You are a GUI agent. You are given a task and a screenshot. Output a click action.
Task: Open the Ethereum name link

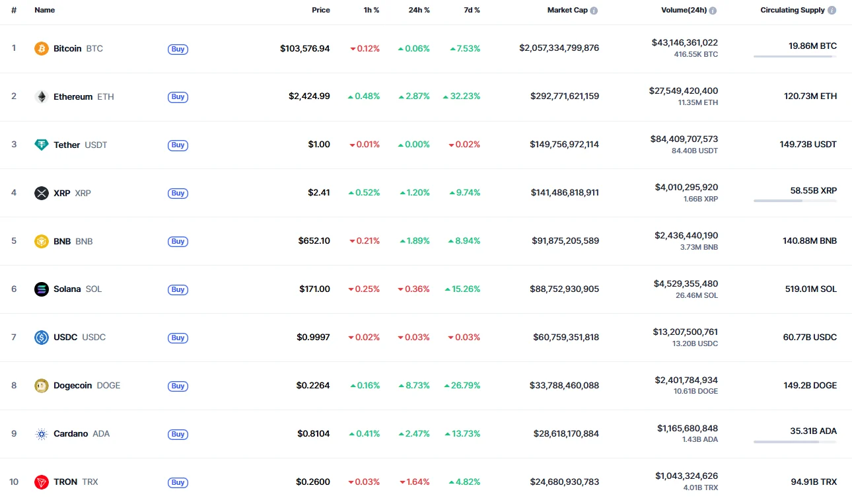[73, 96]
